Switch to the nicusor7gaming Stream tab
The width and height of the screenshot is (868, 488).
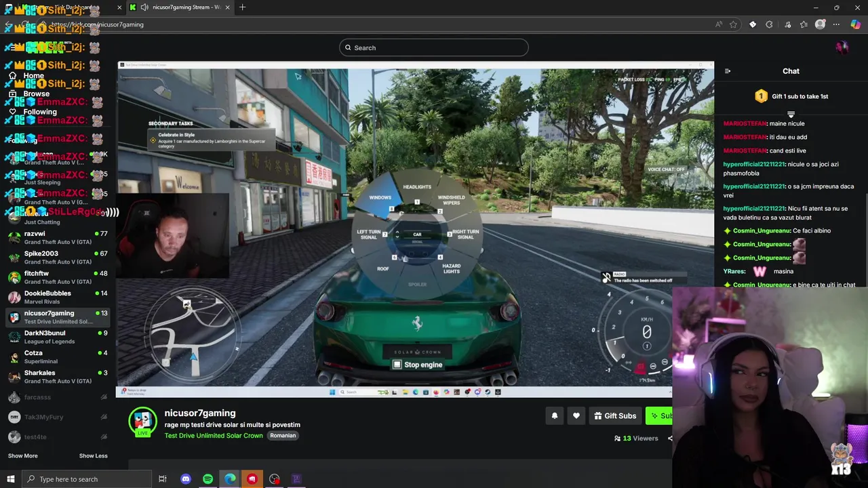coord(180,7)
